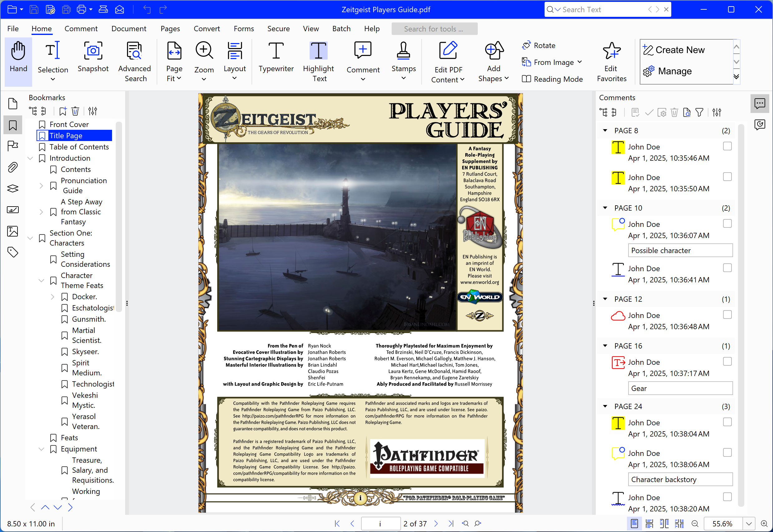773x532 pixels.
Task: Add a new bookmark in the Bookmarks panel
Action: pos(62,111)
